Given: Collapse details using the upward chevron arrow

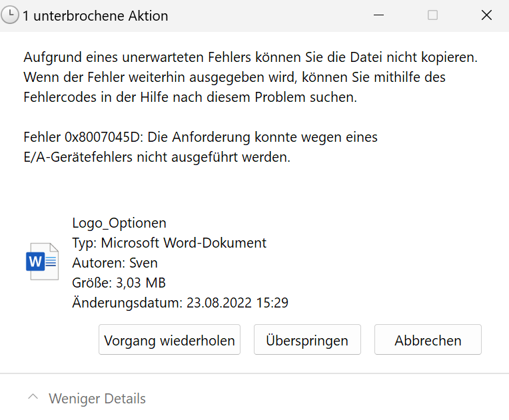Looking at the screenshot, I should coord(33,397).
